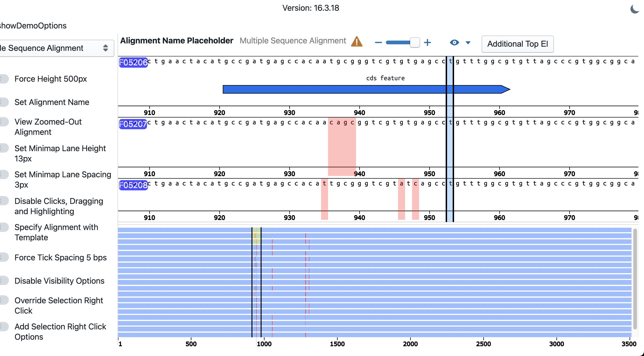Click the 960 tick on F05206 axis
Image resolution: width=644 pixels, height=356 pixels.
point(499,112)
